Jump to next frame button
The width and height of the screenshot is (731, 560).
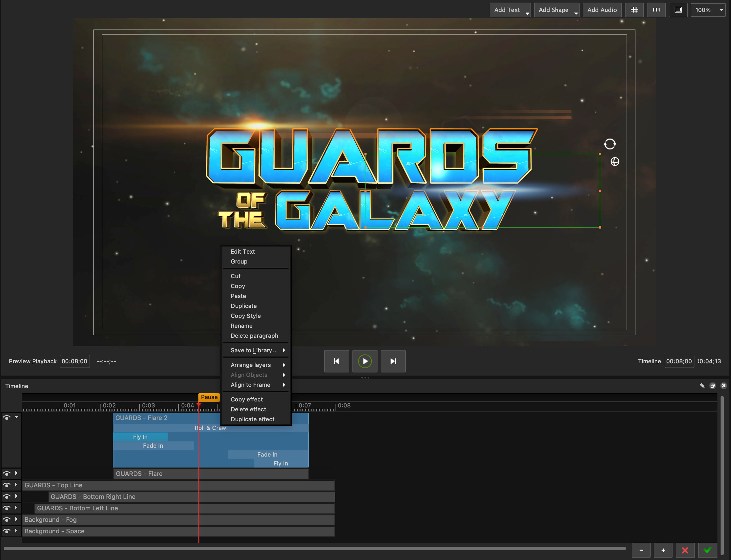pyautogui.click(x=393, y=361)
